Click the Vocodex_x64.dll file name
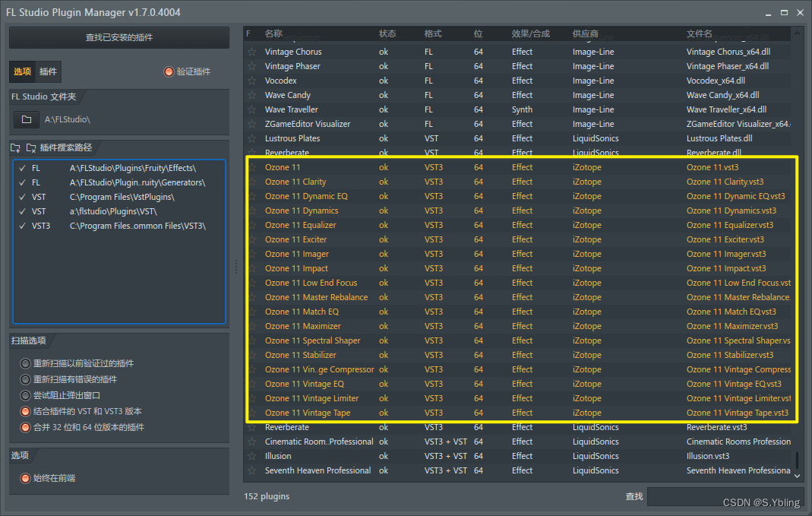812x516 pixels. 716,81
